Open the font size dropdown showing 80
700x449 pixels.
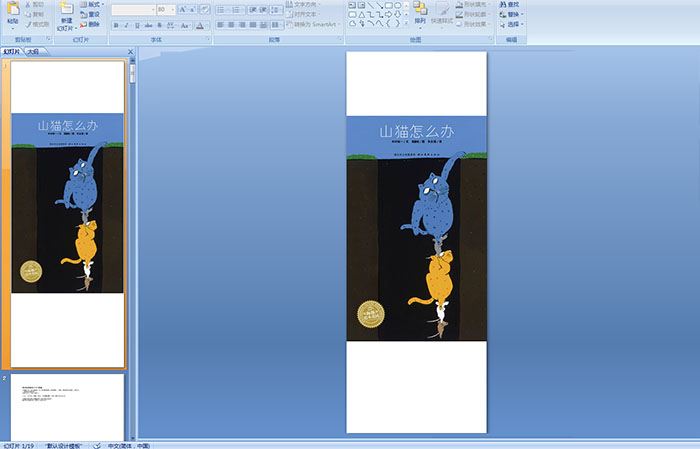[x=166, y=9]
